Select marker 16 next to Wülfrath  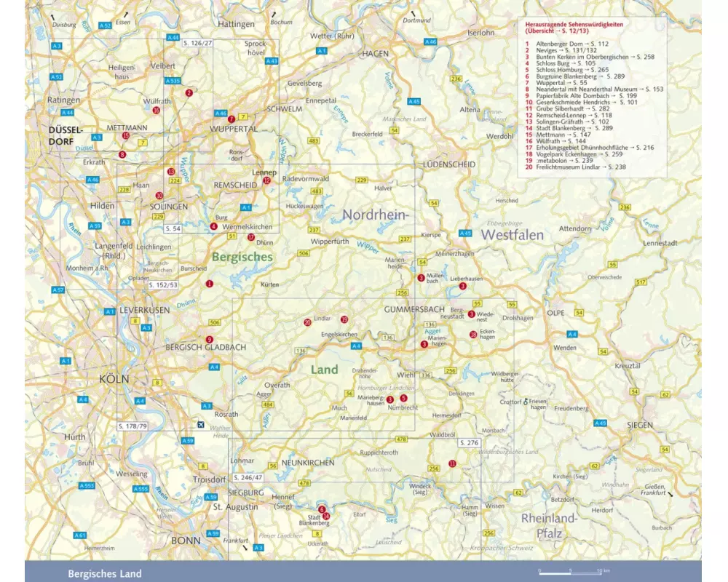click(x=157, y=111)
